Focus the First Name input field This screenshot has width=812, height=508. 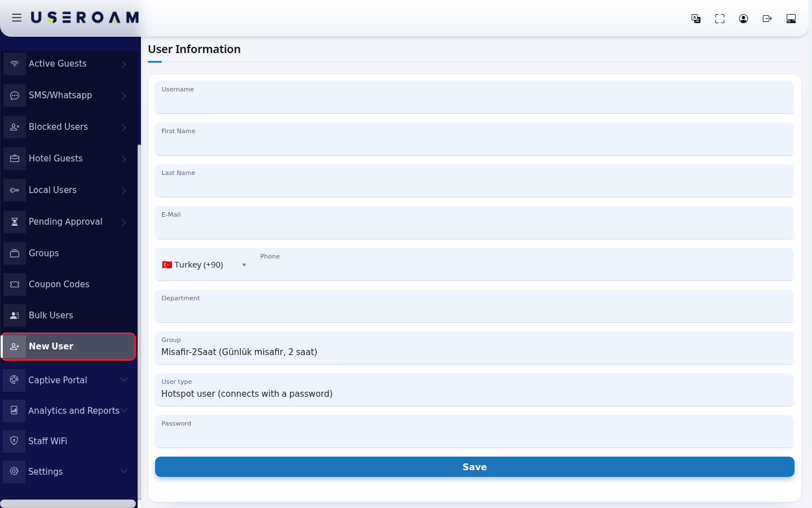474,139
